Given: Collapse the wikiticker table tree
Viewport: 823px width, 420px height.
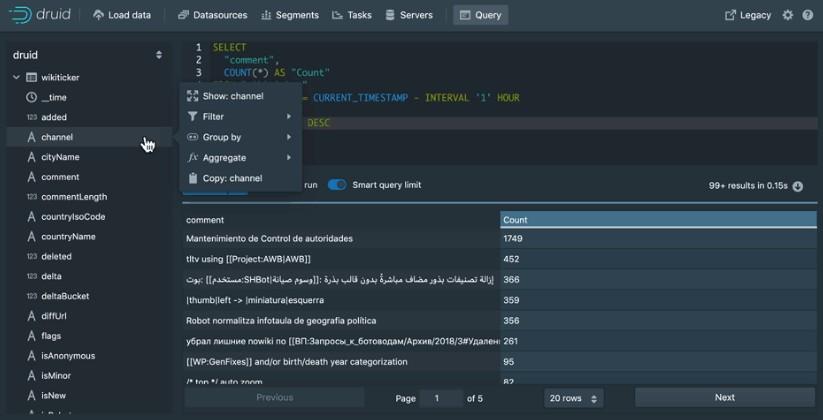Looking at the screenshot, I should (x=16, y=77).
